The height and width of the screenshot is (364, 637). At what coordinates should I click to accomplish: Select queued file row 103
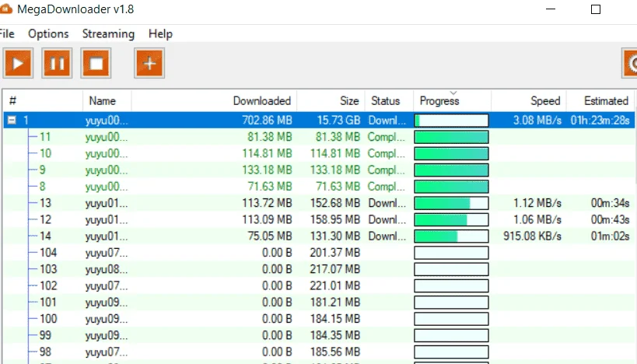319,269
